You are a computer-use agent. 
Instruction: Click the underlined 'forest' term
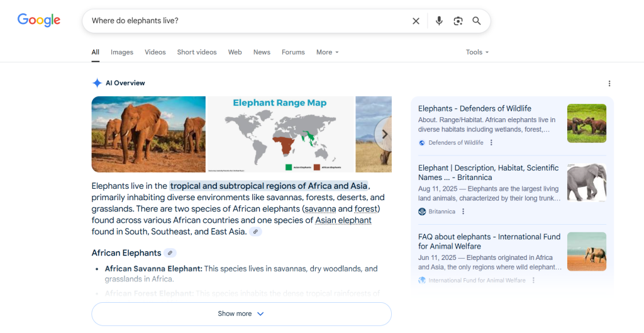365,209
